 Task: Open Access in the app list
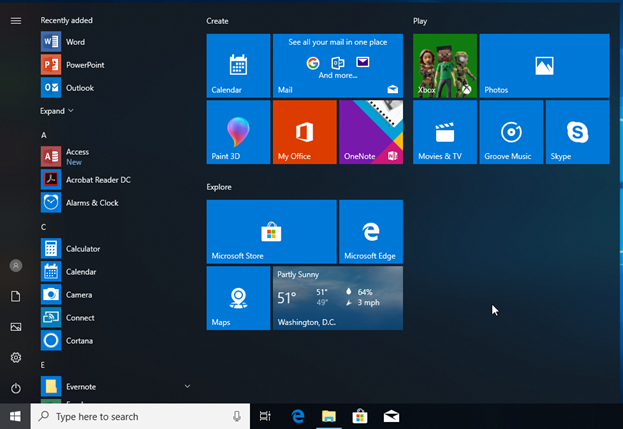click(x=115, y=157)
